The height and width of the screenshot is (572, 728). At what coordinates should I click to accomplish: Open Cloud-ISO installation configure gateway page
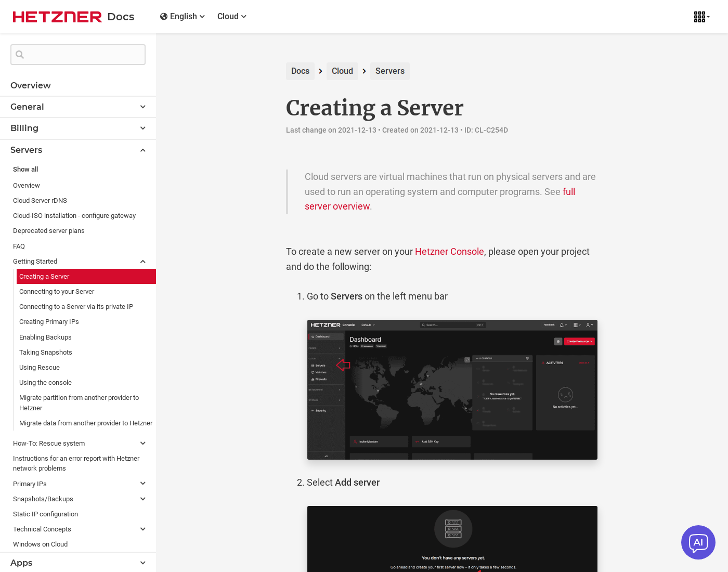[74, 216]
